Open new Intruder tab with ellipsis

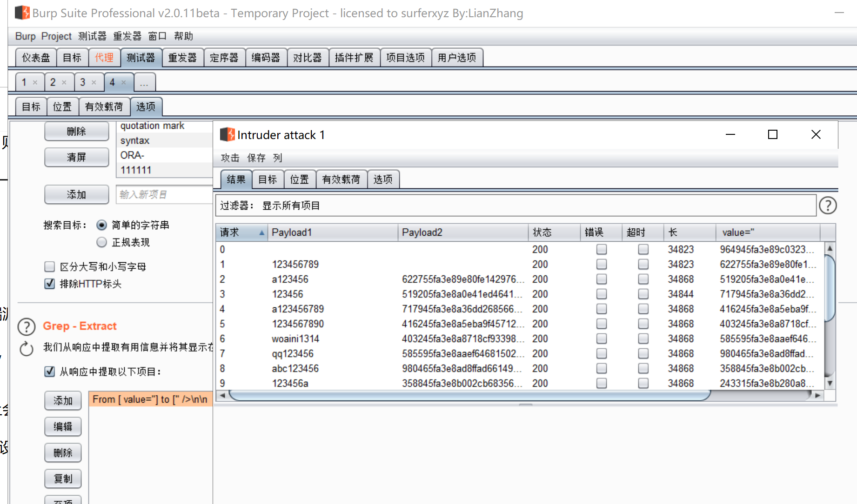click(x=144, y=83)
